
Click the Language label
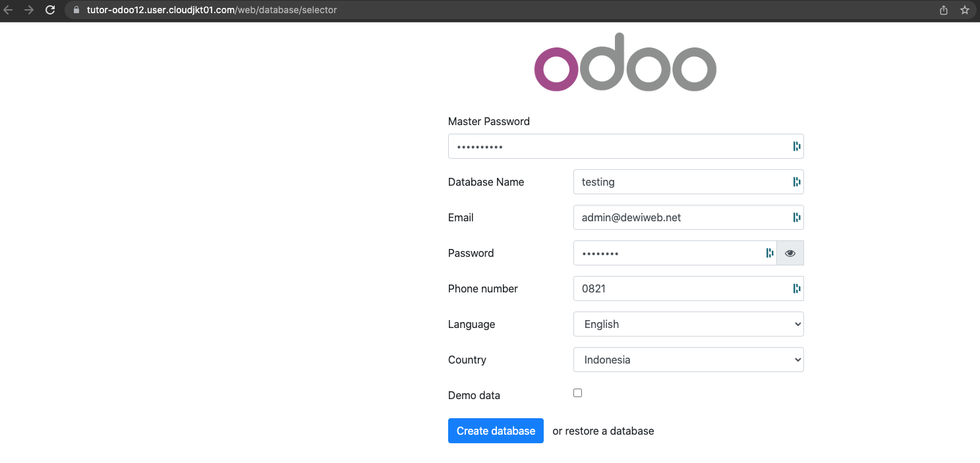pyautogui.click(x=471, y=324)
